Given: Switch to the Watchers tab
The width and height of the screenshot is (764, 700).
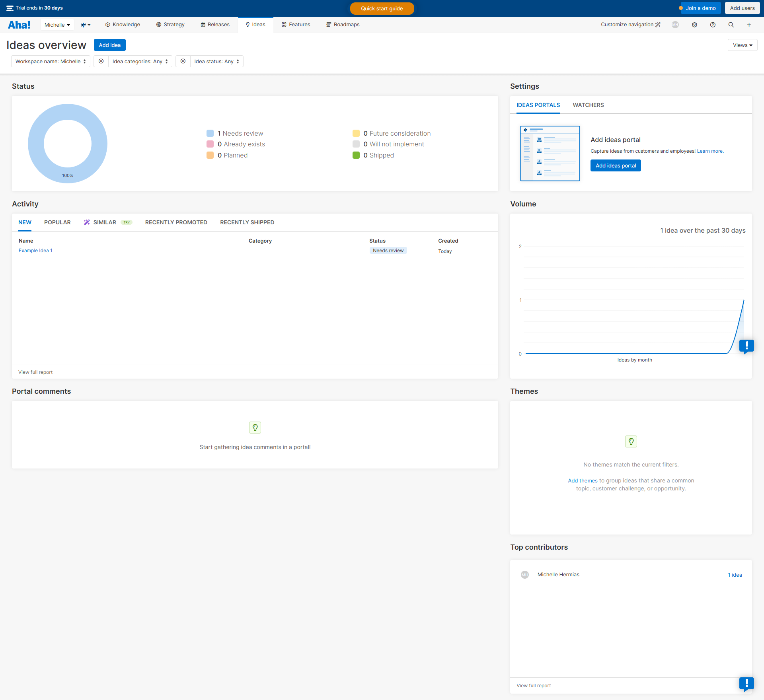Looking at the screenshot, I should click(588, 105).
